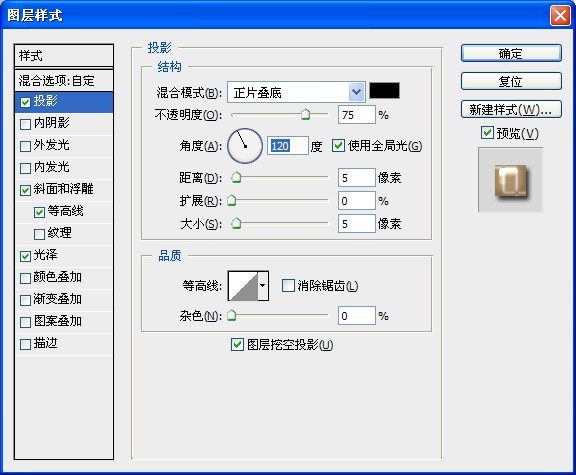Select the 光泽 style entry
This screenshot has width=576, height=475.
point(64,256)
